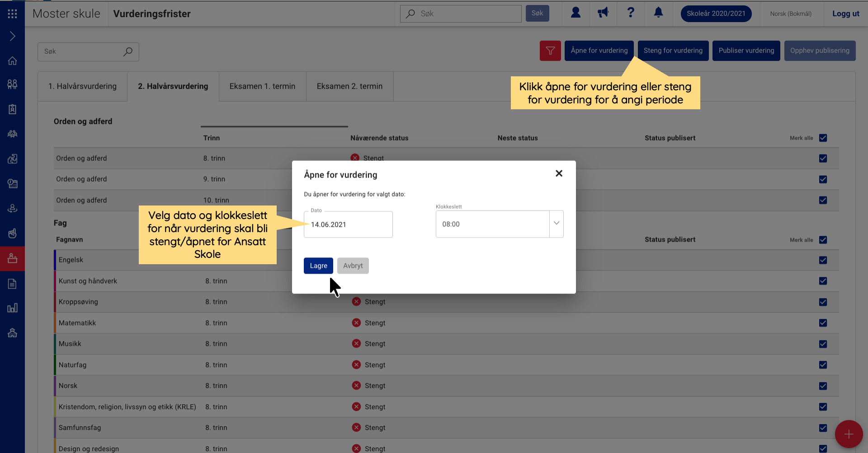The height and width of the screenshot is (453, 868).
Task: Go to the home icon in sidebar
Action: pyautogui.click(x=12, y=61)
